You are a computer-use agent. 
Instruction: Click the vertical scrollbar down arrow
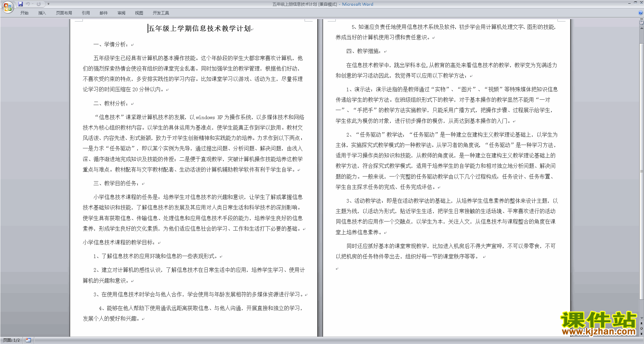point(641,318)
